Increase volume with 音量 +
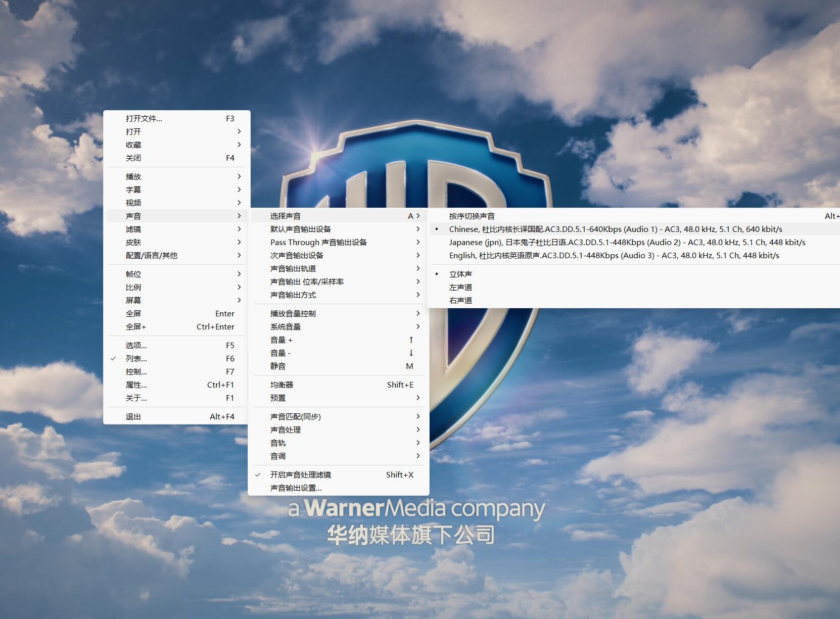Screen dimensions: 840x619 coord(339,340)
